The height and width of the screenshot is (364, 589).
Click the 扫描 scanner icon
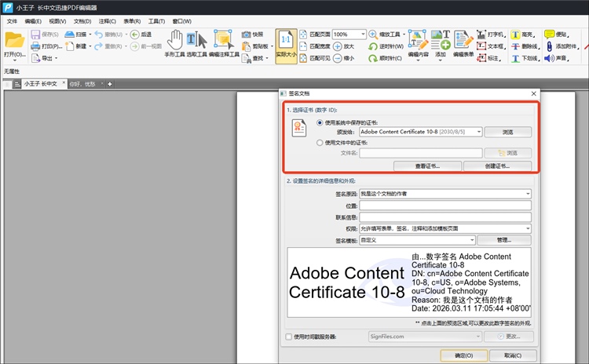tap(69, 35)
